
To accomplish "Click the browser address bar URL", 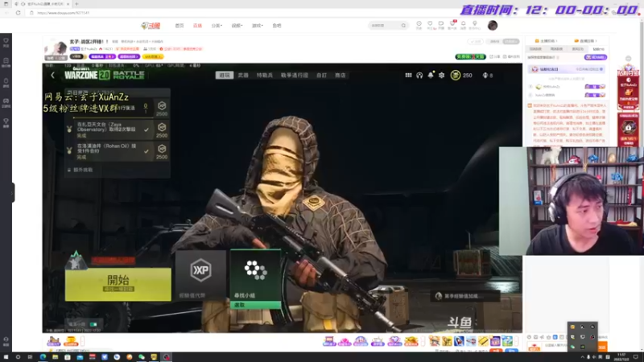I will pyautogui.click(x=64, y=13).
